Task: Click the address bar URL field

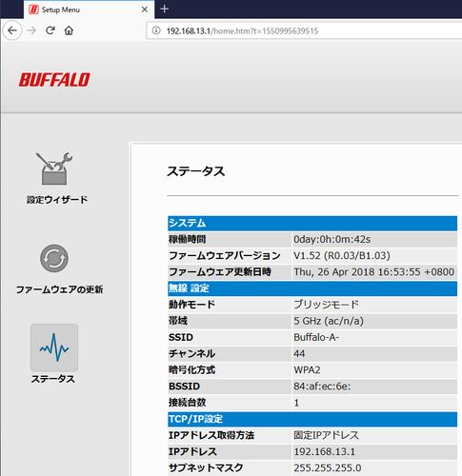Action: click(305, 30)
